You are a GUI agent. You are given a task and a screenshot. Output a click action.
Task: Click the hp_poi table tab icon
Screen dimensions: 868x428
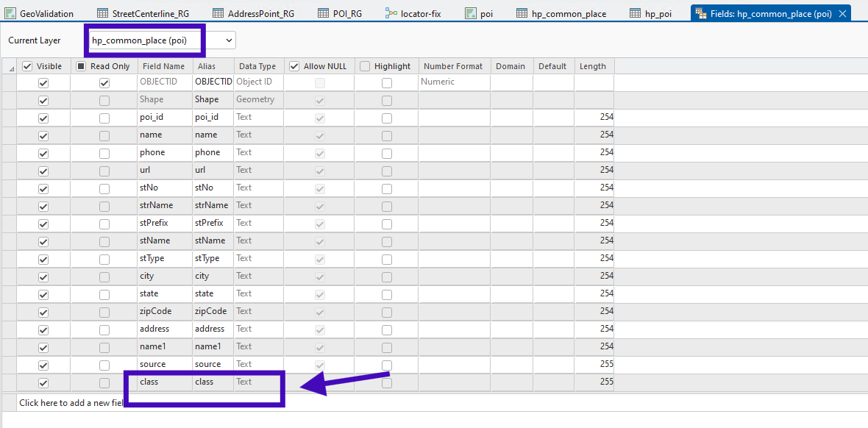[x=635, y=13]
